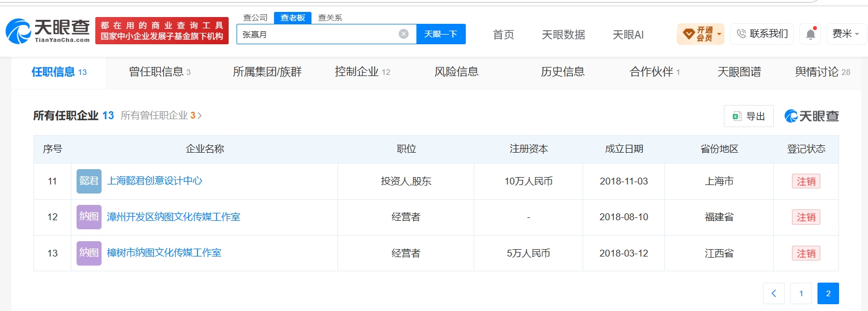Clear the search box with the X icon
The height and width of the screenshot is (311, 868).
pyautogui.click(x=403, y=34)
